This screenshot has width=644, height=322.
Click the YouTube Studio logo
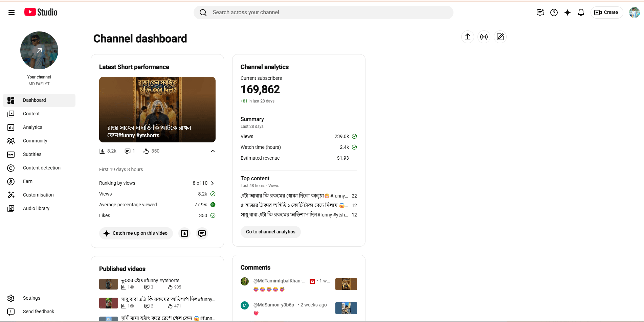click(x=41, y=12)
